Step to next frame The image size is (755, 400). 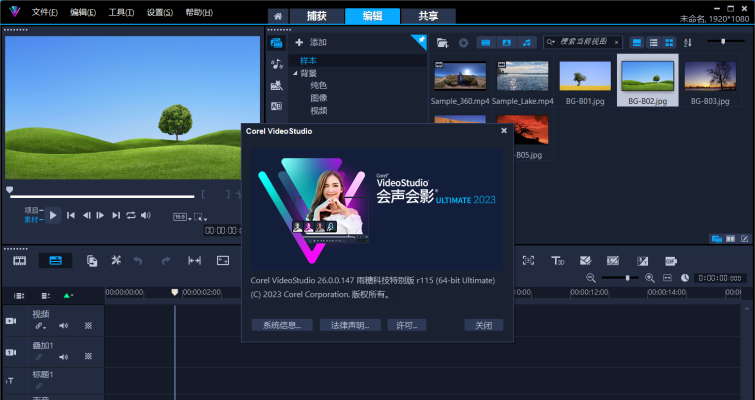point(100,215)
